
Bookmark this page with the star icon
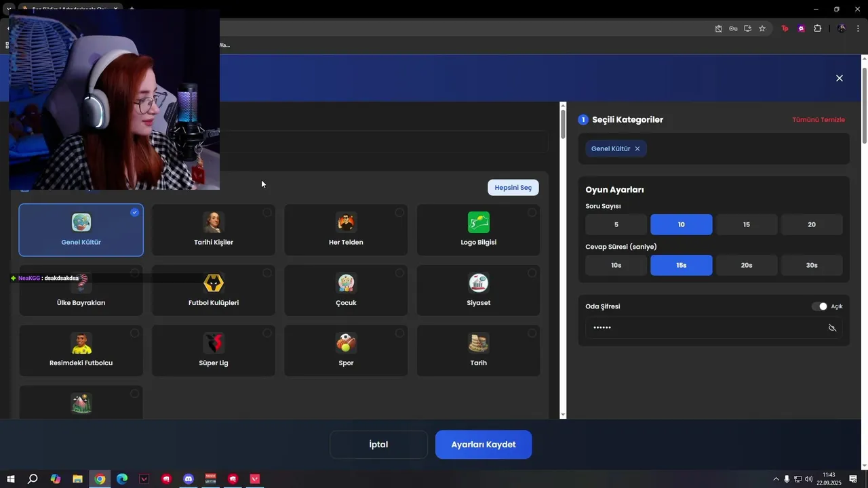[762, 28]
